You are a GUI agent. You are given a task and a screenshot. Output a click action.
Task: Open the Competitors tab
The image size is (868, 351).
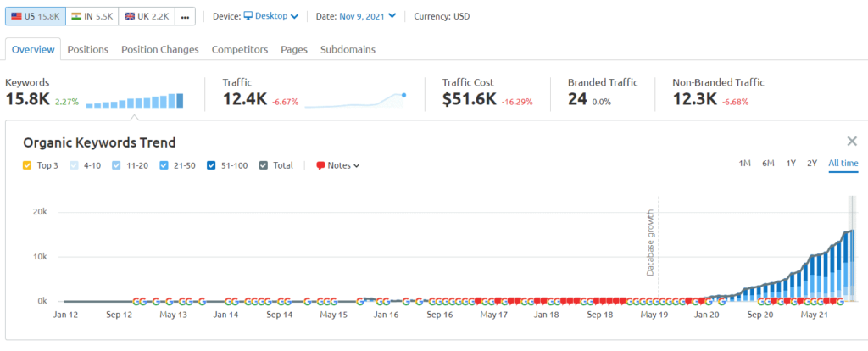click(x=240, y=49)
